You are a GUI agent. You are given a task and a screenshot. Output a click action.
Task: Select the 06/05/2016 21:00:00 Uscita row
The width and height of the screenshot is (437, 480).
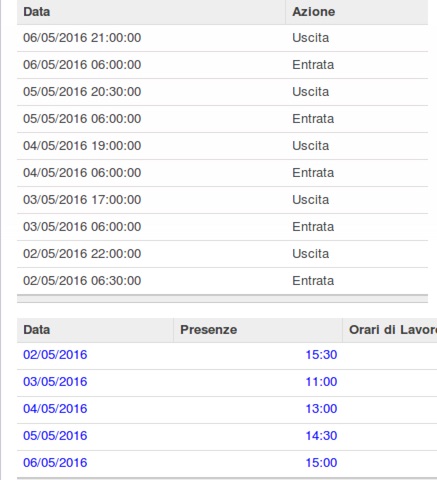click(222, 38)
